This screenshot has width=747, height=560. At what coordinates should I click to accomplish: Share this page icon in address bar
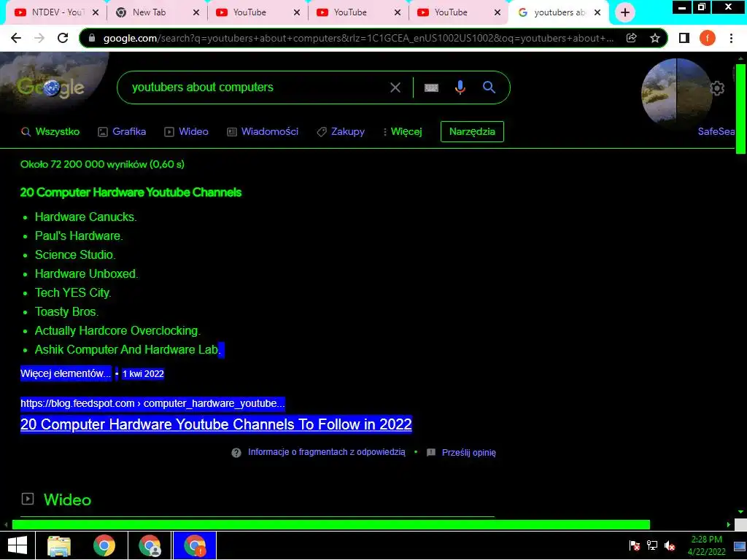click(632, 38)
